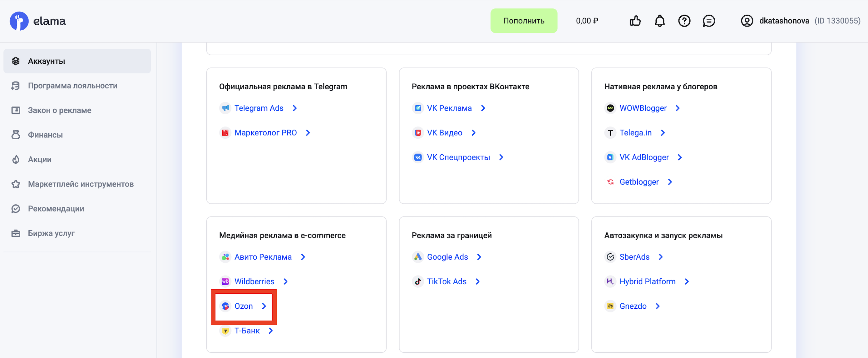Open the help question mark icon
This screenshot has height=358, width=868.
(684, 21)
